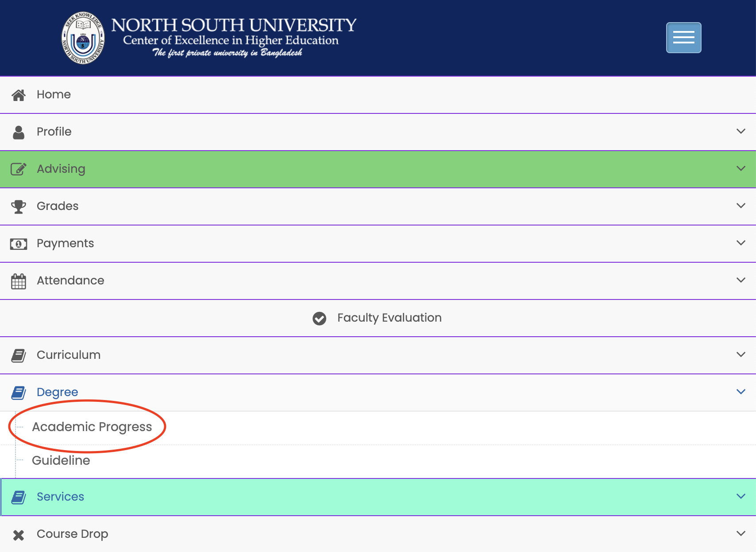Expand the Profile chevron arrow
The height and width of the screenshot is (552, 756).
point(741,131)
